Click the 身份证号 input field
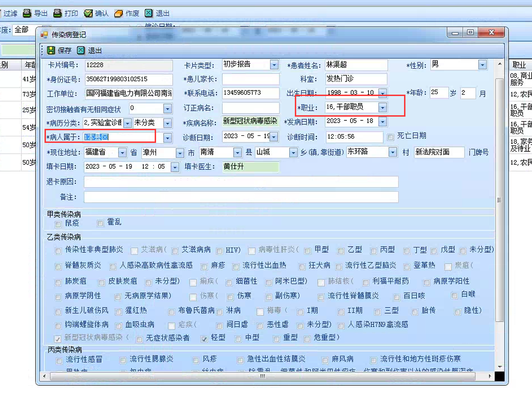The width and height of the screenshot is (532, 394). coord(128,79)
